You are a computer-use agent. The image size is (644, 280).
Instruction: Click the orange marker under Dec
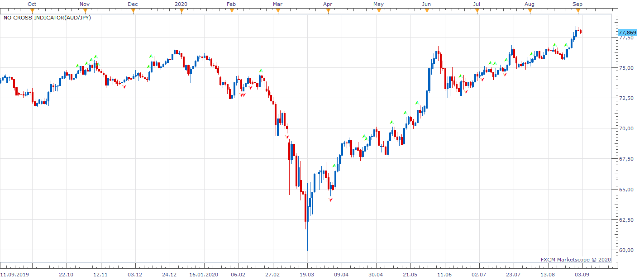[x=133, y=11]
